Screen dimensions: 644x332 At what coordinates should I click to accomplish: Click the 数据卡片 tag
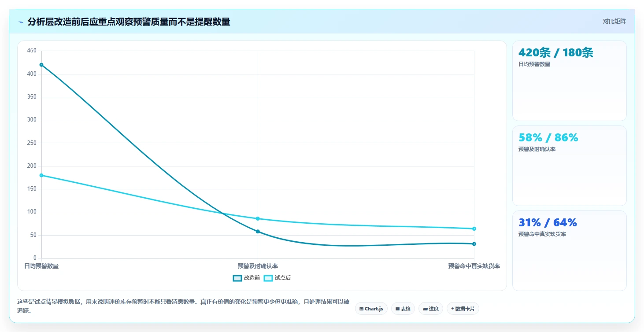click(x=463, y=309)
